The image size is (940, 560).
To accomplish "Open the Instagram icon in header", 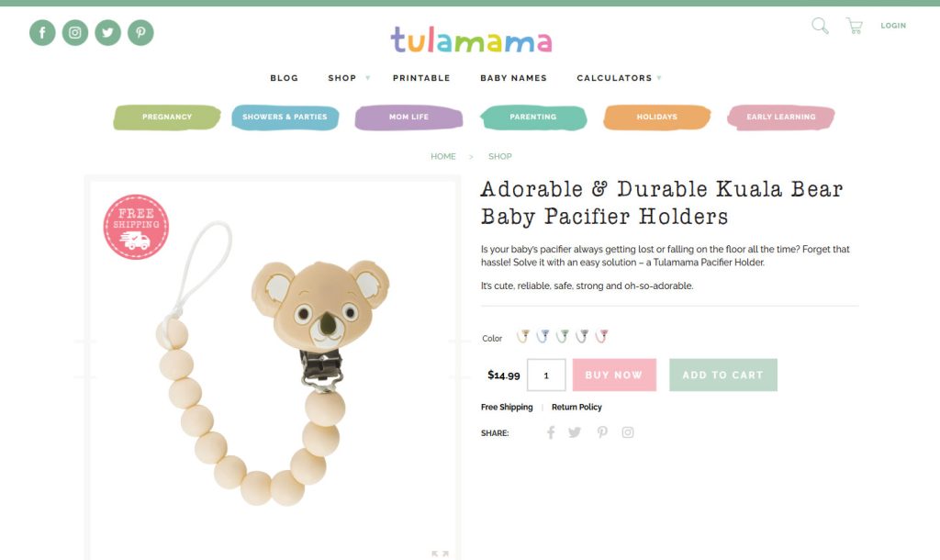I will [x=75, y=32].
